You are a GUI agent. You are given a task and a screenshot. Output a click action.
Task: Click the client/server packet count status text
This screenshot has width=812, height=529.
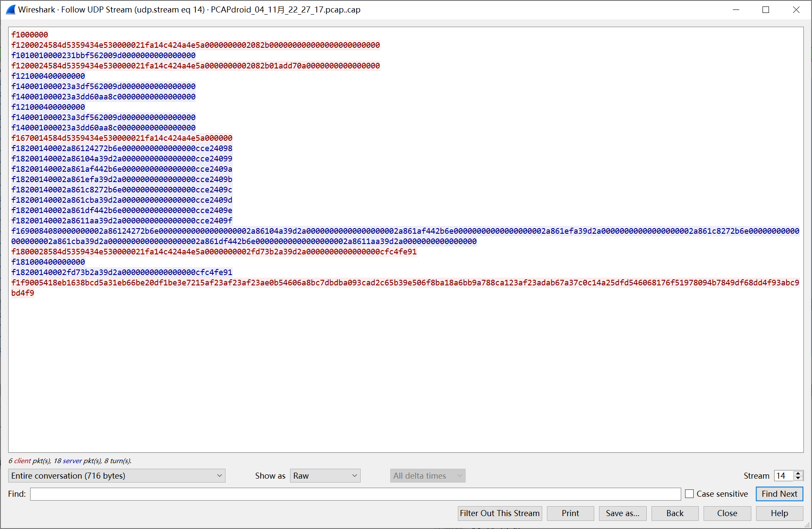pyautogui.click(x=70, y=461)
